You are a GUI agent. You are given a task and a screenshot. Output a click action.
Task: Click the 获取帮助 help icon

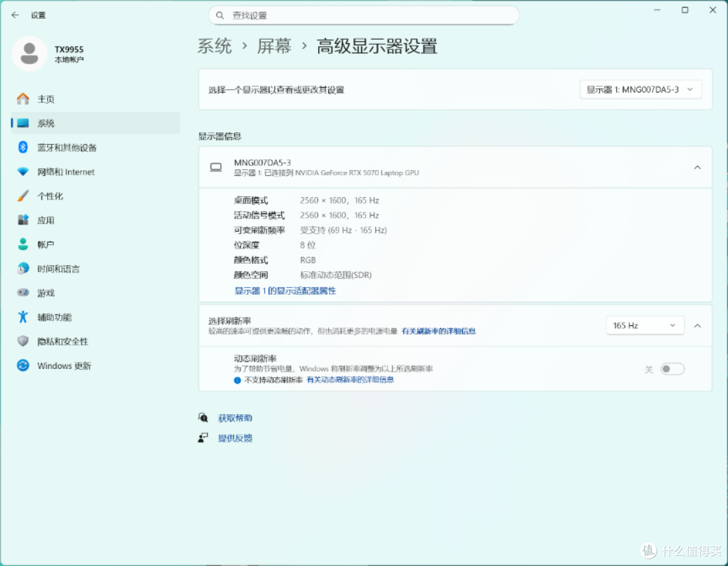[x=203, y=418]
